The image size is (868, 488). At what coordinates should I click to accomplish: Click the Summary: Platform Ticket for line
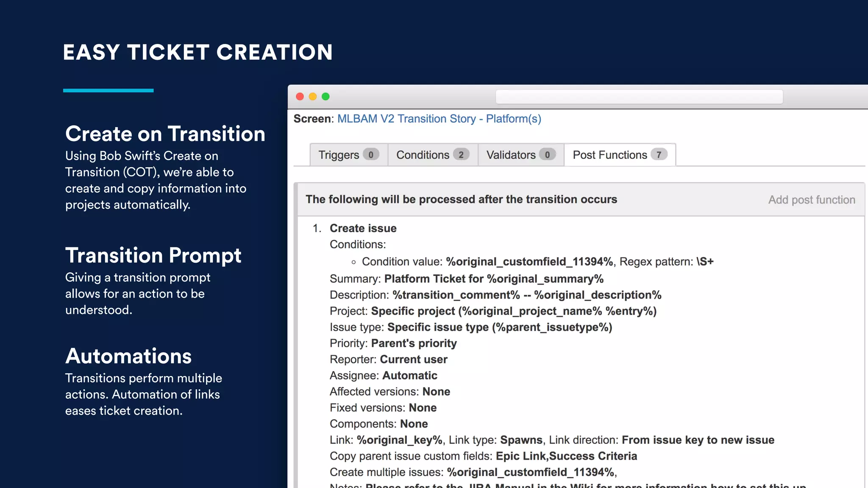(467, 279)
